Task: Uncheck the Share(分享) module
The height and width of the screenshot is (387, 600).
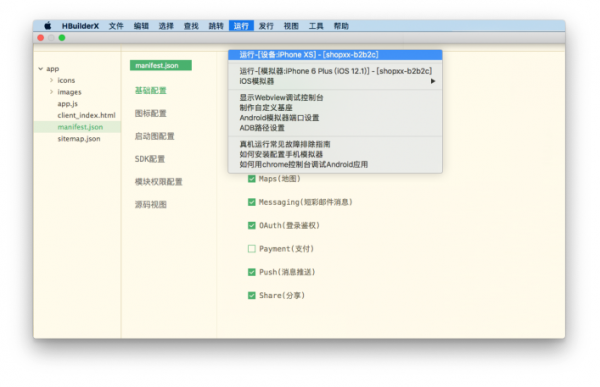Action: (251, 296)
